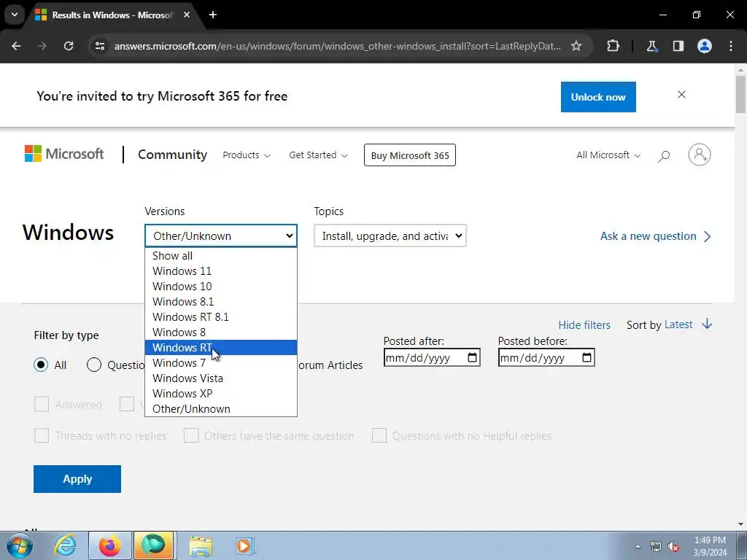Open the Windows Start button

pyautogui.click(x=19, y=545)
